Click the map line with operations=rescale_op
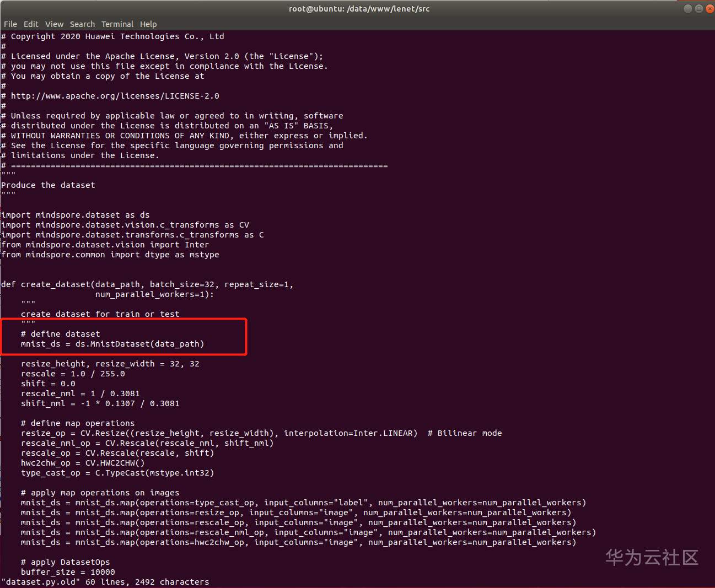The image size is (715, 588). [x=299, y=522]
